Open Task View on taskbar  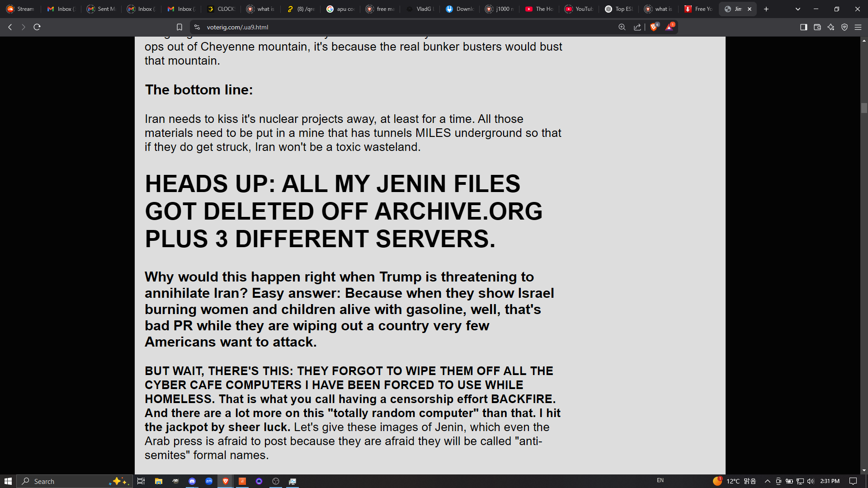141,481
